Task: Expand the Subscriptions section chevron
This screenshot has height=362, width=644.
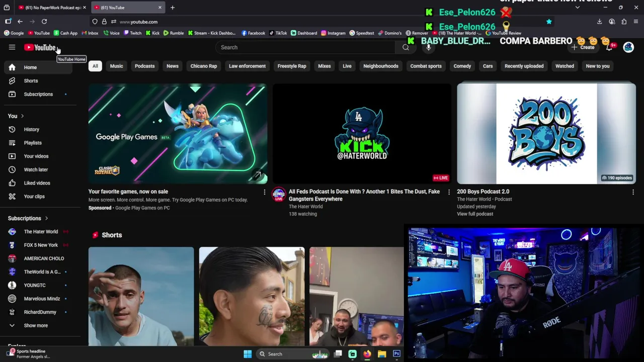Action: click(x=46, y=218)
